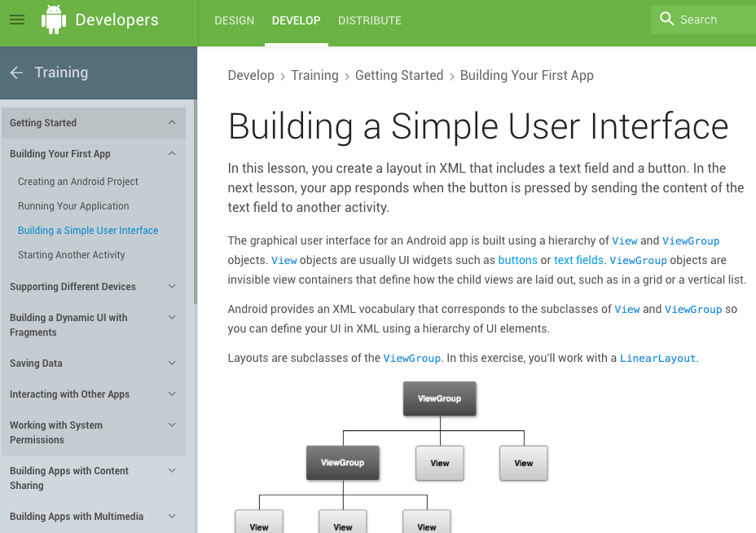Image resolution: width=756 pixels, height=533 pixels.
Task: Collapse the Building Your First App section
Action: click(x=171, y=154)
